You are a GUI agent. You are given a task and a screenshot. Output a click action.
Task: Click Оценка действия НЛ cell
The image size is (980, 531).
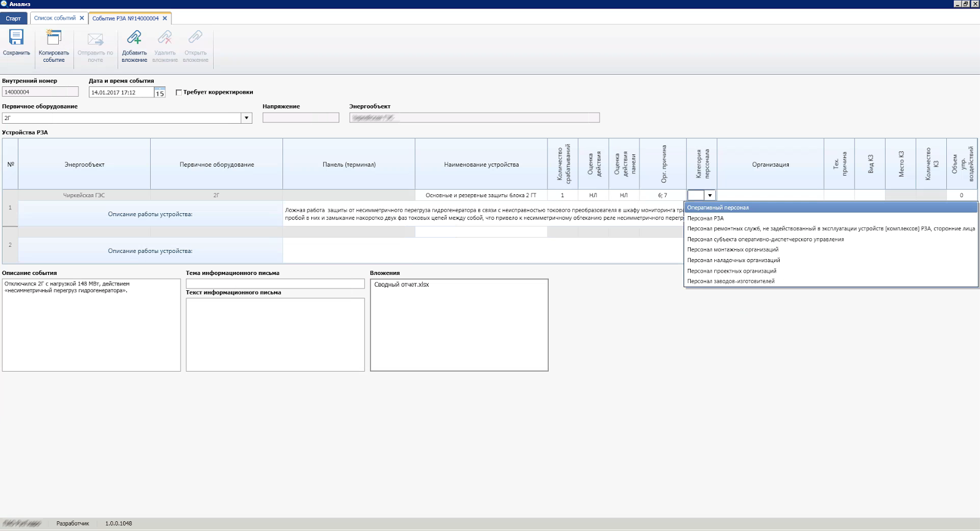[x=593, y=195]
